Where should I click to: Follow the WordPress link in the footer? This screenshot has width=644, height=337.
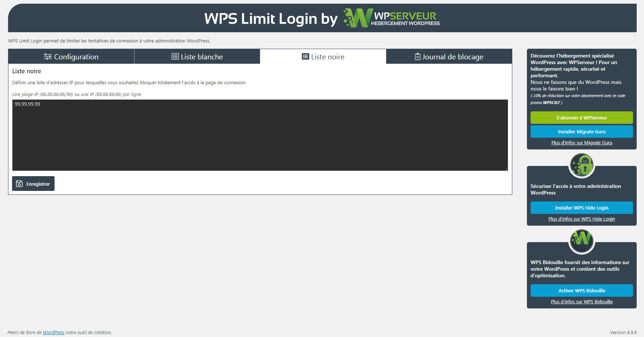(53, 333)
